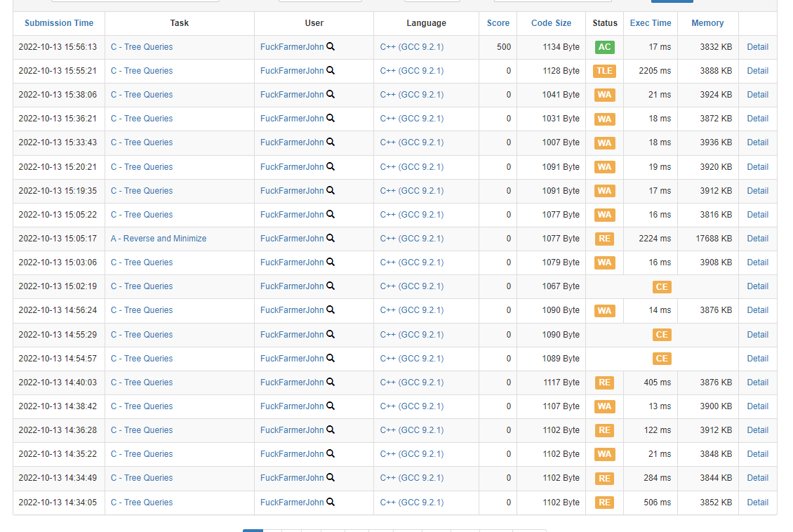Open Detail of 15:05:17 RE submission
Viewport: 793px width, 532px height.
758,238
